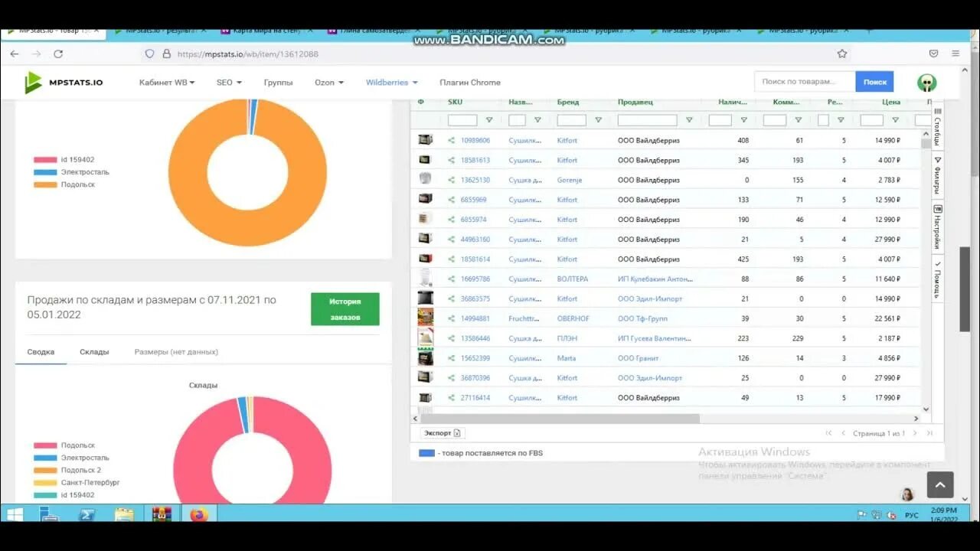
Task: Expand the Ozon dropdown menu
Action: coord(329,82)
